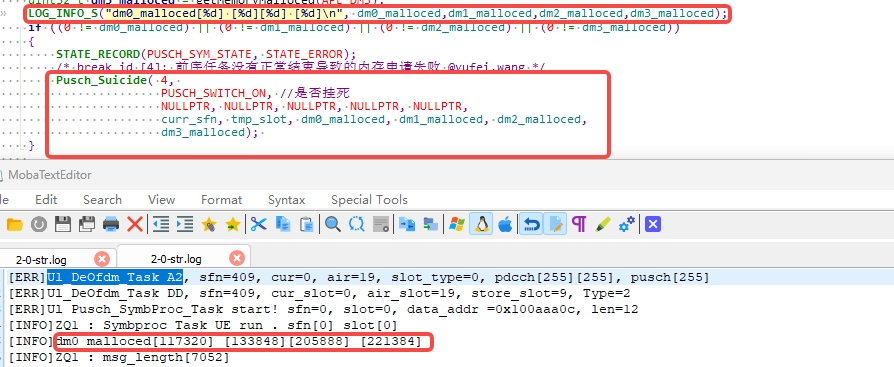Switch to the first 2-0-str.log tab
894x367 pixels.
tap(41, 259)
